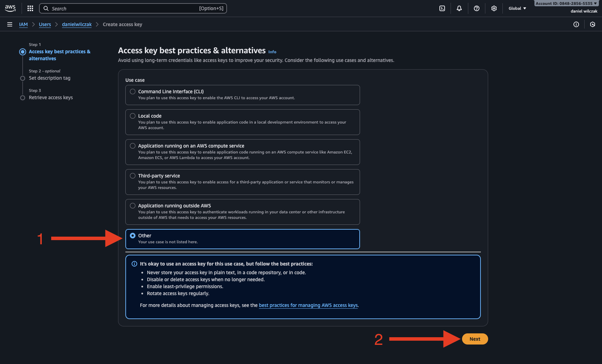Navigate to IAM via breadcrumb

coord(23,24)
